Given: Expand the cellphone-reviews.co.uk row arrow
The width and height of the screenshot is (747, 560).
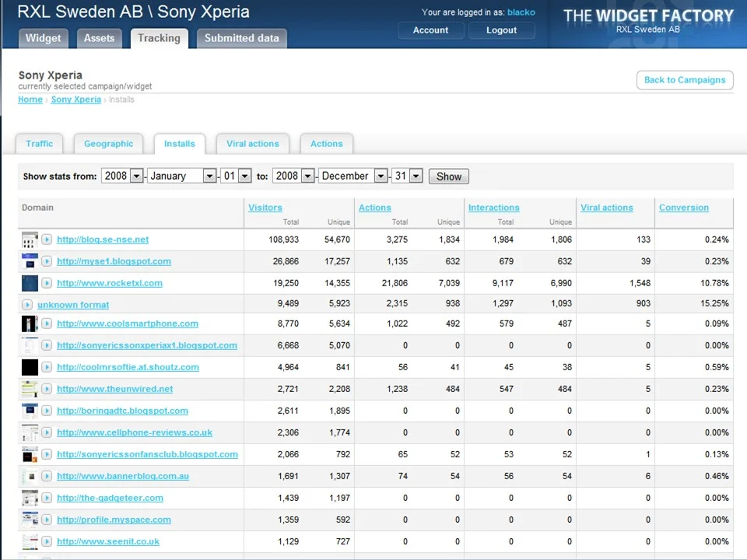Looking at the screenshot, I should click(x=46, y=432).
